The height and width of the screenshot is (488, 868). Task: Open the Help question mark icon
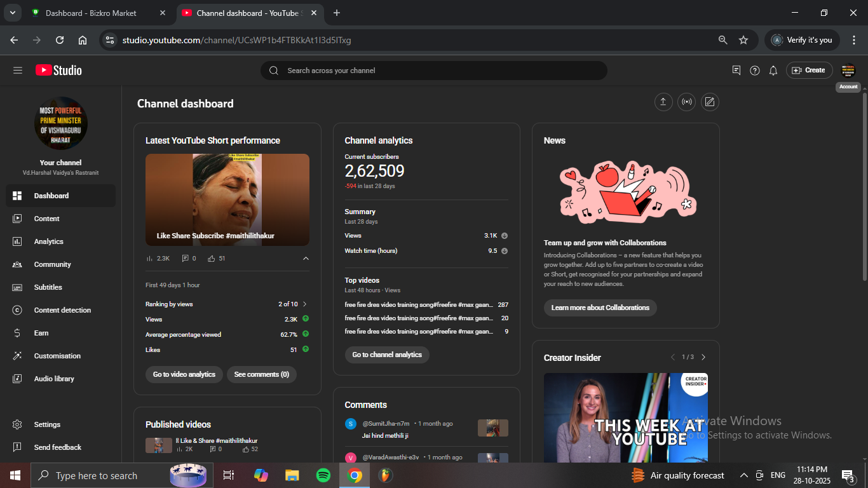tap(754, 71)
